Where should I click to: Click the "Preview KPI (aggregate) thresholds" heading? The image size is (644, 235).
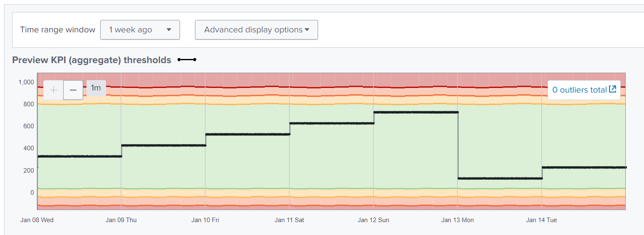91,60
